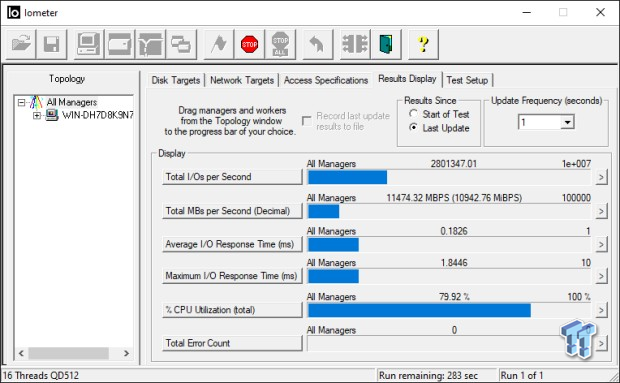
Task: Select All Managers label in Topology tree
Action: tap(72, 102)
